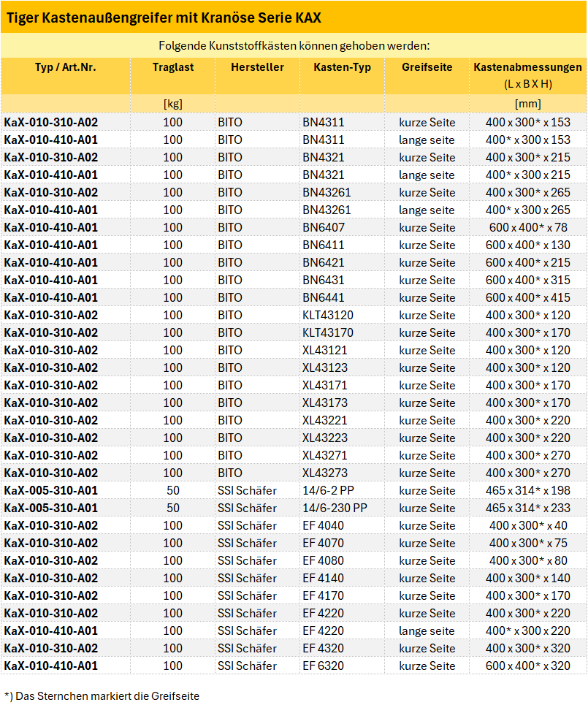Select the dimension cell '600 x 400* x 78'
This screenshot has height=705, width=588.
point(527,227)
